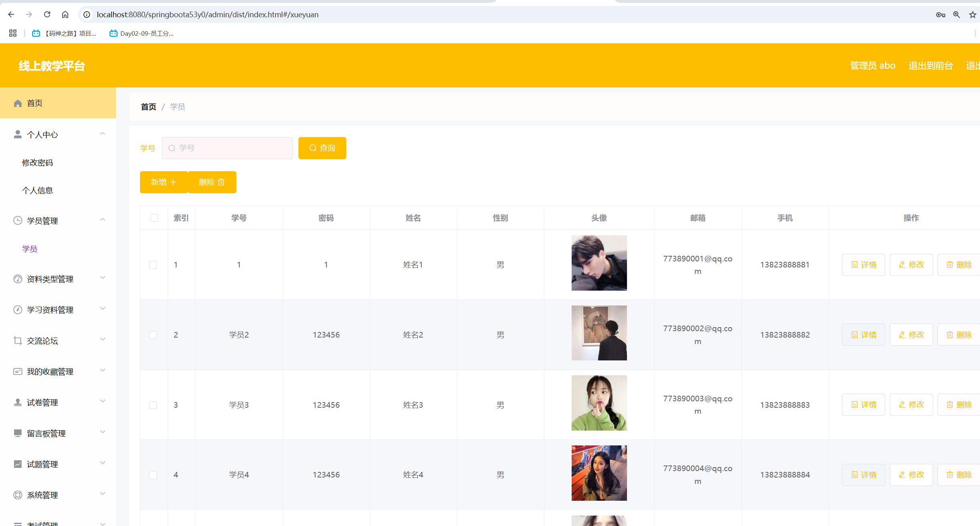Click the batch 删除 button above table

point(212,182)
